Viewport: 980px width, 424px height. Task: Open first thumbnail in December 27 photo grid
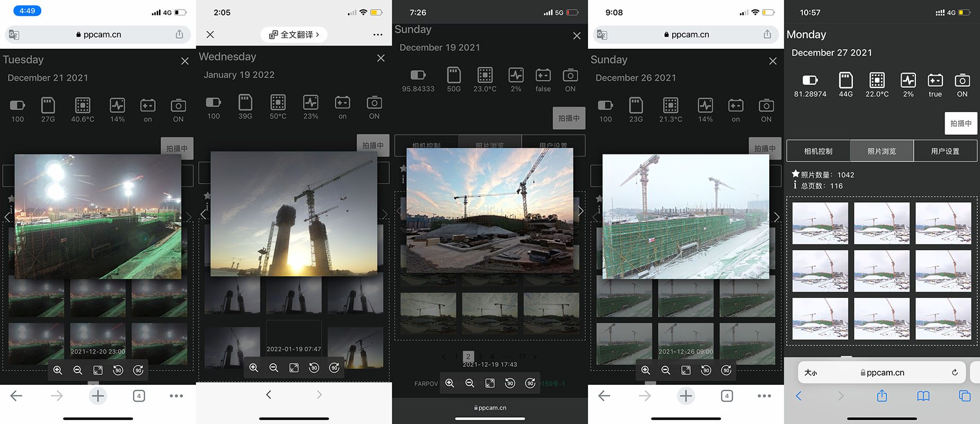tap(820, 223)
